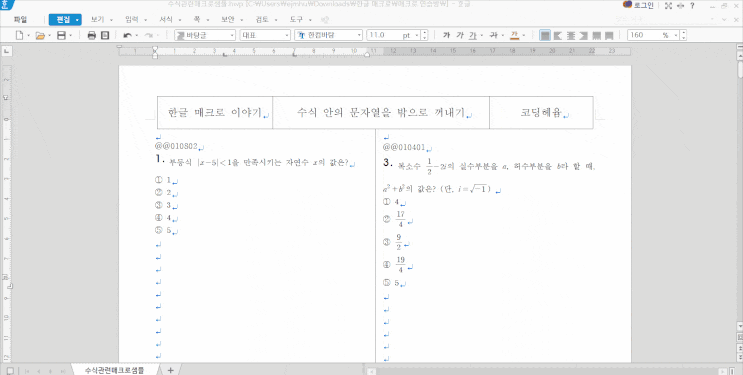
Task: Align paragraph to the right
Action: tap(584, 35)
